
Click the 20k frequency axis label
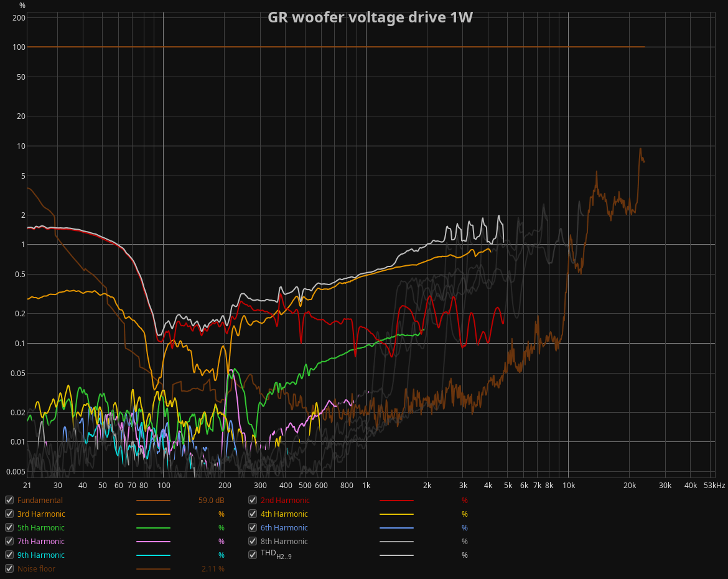click(x=630, y=486)
